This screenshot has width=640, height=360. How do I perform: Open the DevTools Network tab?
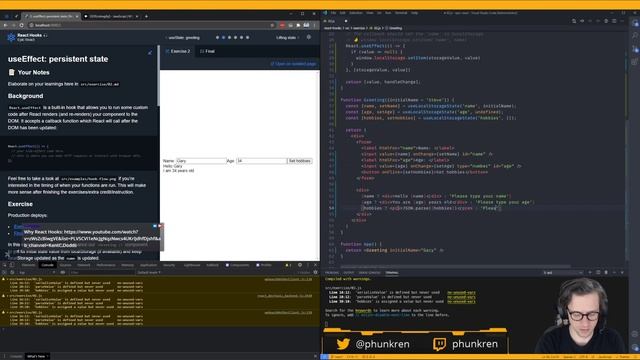(84, 265)
